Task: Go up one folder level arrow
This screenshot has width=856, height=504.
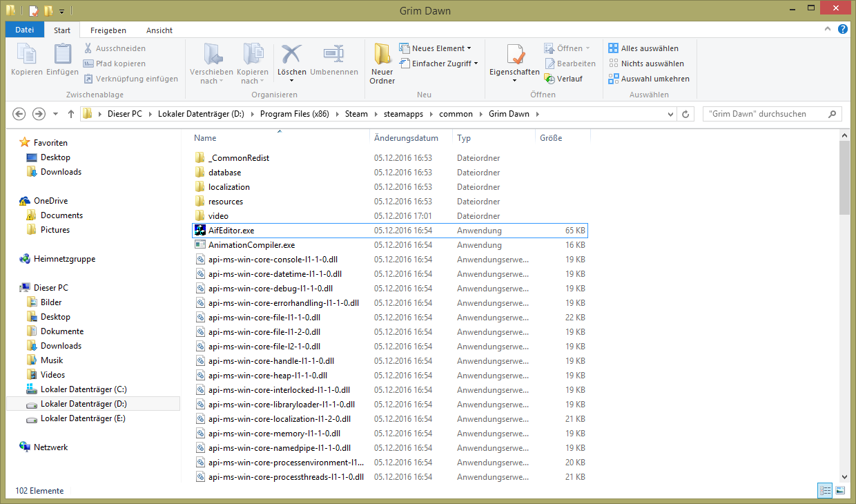Action: tap(70, 114)
